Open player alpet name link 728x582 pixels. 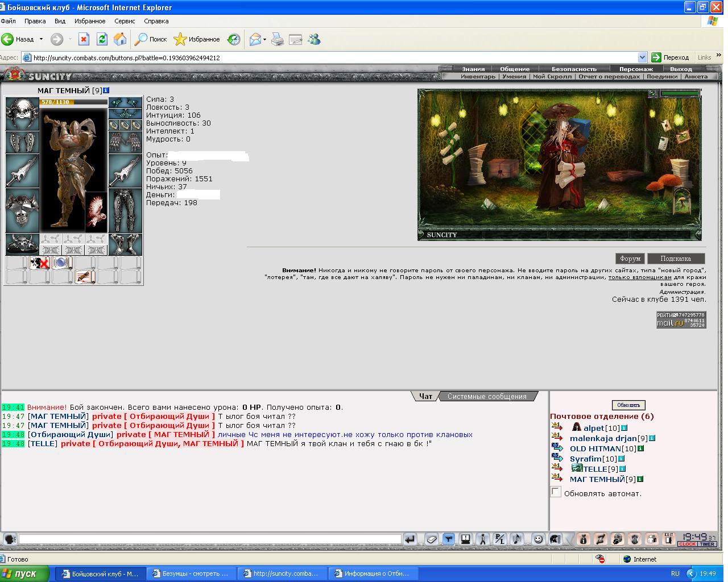594,428
